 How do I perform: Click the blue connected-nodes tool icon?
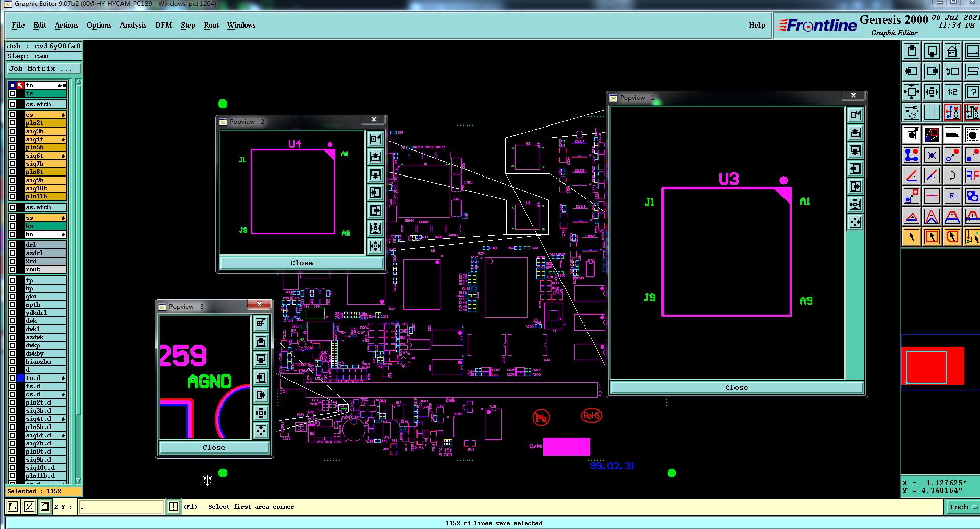click(x=912, y=155)
